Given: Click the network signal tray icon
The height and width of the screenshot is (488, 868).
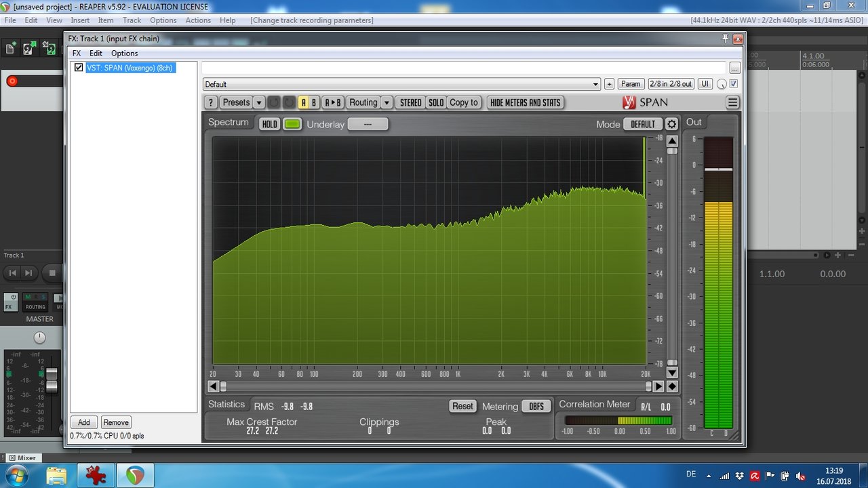Looking at the screenshot, I should coord(724,476).
